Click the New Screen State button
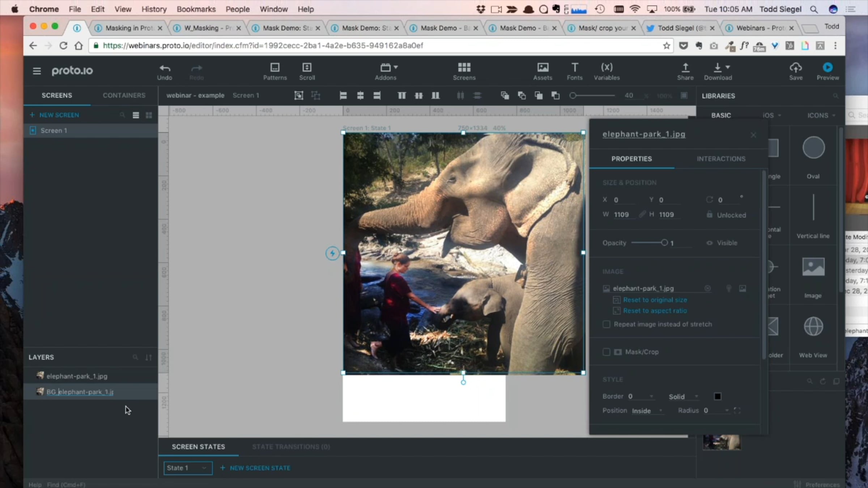The height and width of the screenshot is (488, 868). [x=255, y=468]
